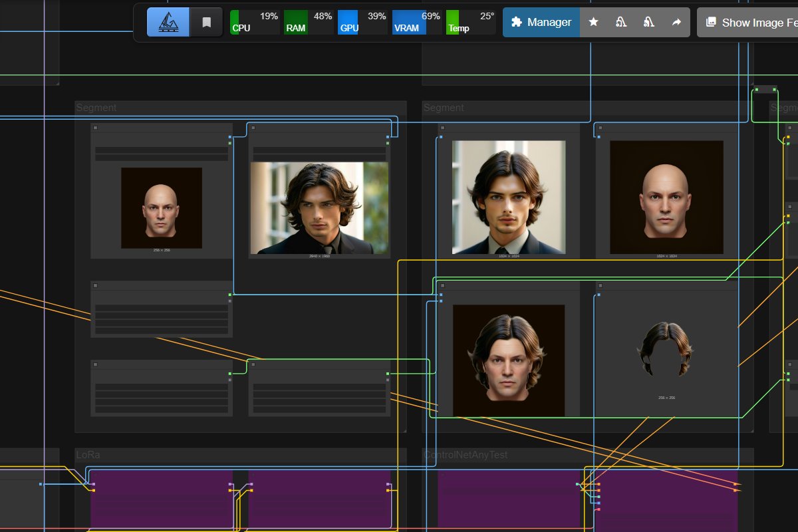Collapse the node showing long-haired face on black
Image resolution: width=798 pixels, height=532 pixels.
click(x=442, y=285)
